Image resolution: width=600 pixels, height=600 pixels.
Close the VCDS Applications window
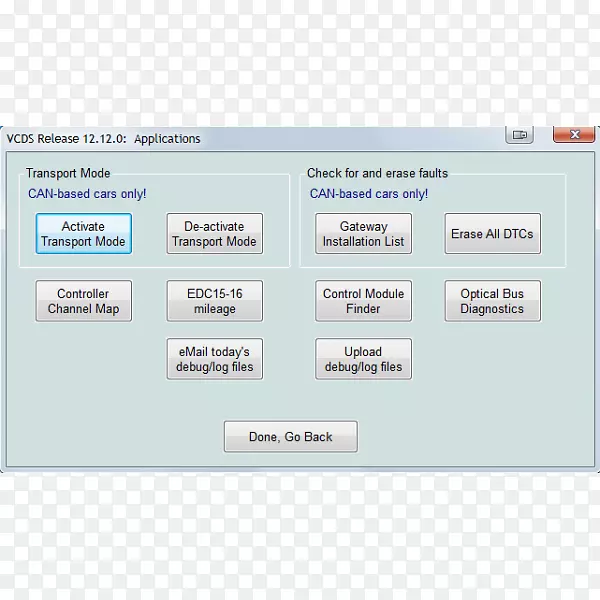(x=573, y=134)
